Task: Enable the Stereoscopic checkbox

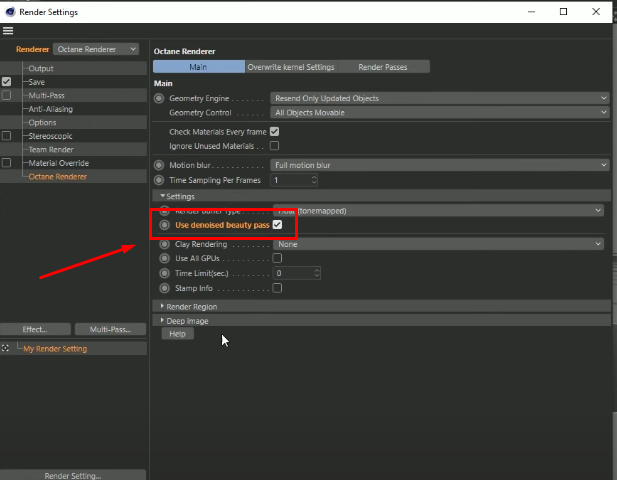Action: click(6, 136)
